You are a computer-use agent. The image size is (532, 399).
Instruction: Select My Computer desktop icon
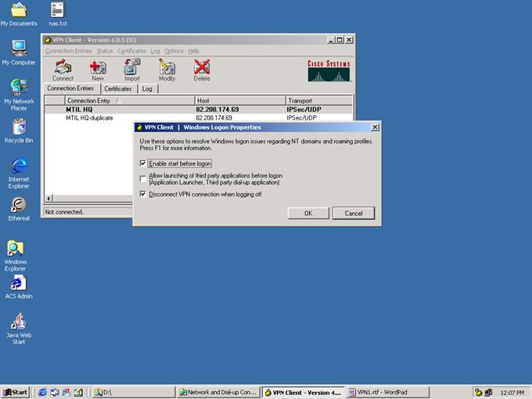pyautogui.click(x=19, y=52)
